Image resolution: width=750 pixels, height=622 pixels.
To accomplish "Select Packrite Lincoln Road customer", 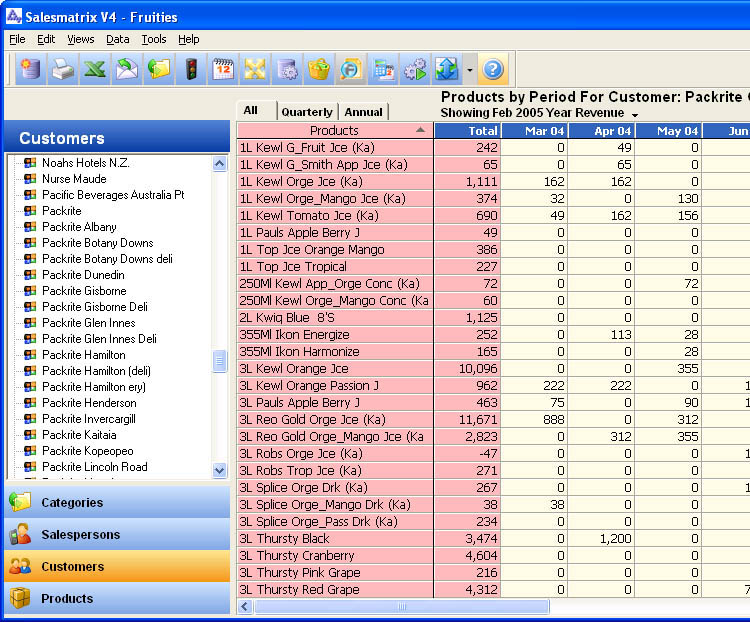I will (95, 467).
